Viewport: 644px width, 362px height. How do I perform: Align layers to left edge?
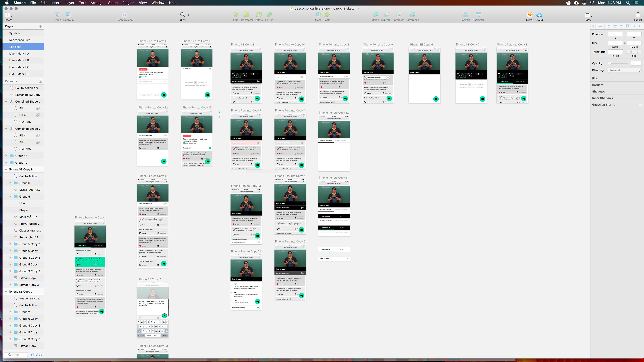point(608,26)
